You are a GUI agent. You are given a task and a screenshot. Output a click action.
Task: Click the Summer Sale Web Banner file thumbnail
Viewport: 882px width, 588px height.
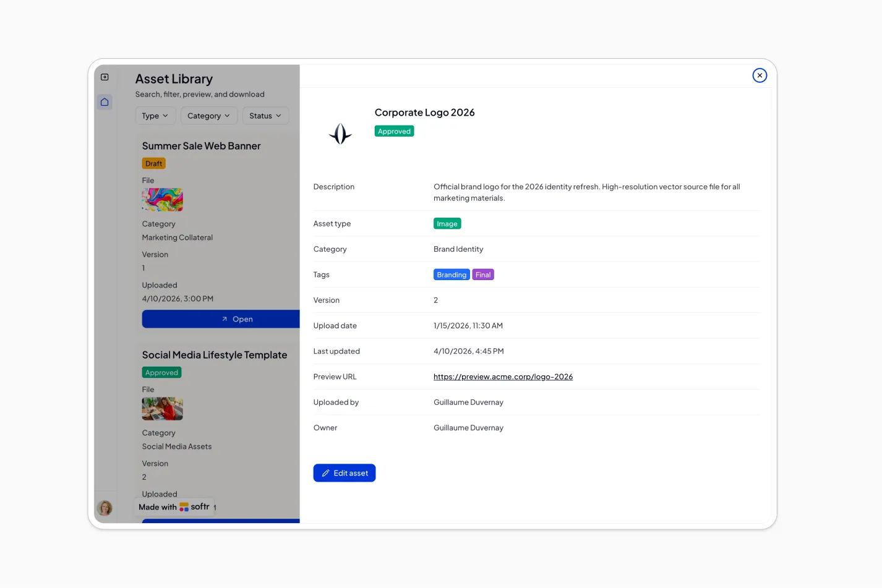(163, 200)
